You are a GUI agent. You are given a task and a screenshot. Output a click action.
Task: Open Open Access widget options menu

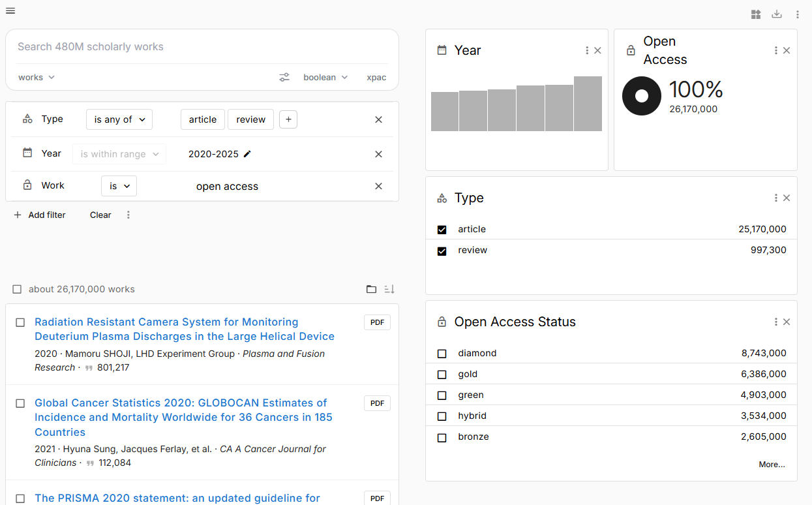776,50
